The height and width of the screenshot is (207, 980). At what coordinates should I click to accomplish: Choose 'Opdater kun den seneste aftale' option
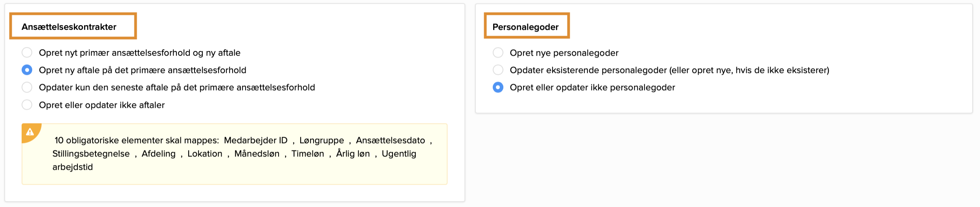click(x=27, y=87)
